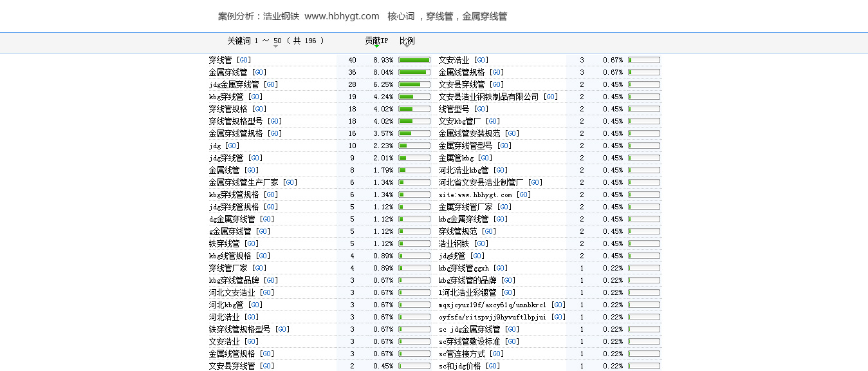Click GO link for 文安县浩业钢铁制品有限公司
Screen dimensions: 868x371
click(x=550, y=97)
